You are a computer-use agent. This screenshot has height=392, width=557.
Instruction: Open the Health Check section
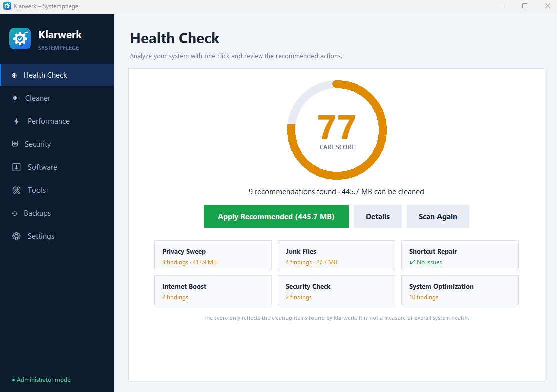click(x=57, y=75)
